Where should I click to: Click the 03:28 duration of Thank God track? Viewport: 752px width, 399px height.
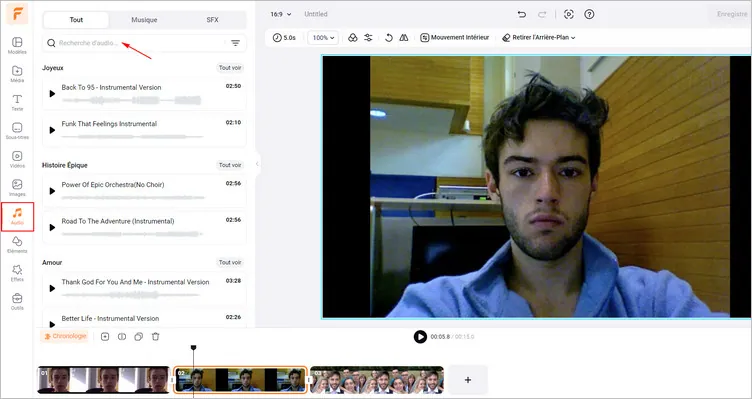(x=233, y=281)
